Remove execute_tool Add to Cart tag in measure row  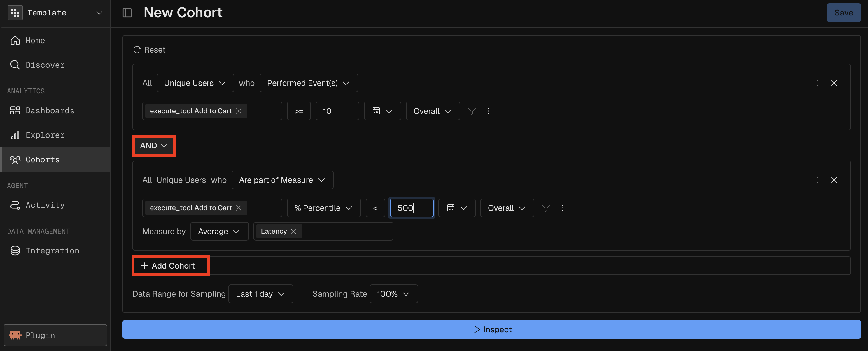click(x=239, y=208)
